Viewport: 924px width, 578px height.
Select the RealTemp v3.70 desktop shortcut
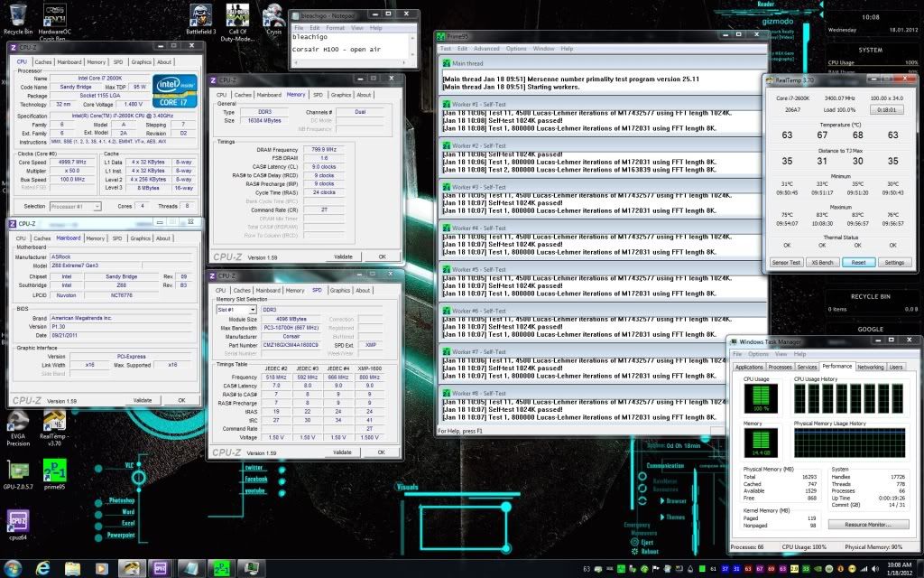(x=54, y=429)
